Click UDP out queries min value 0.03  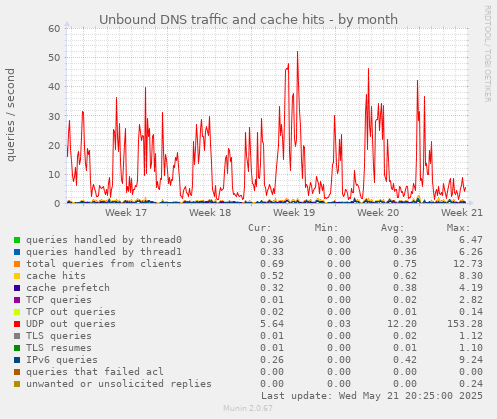(x=339, y=324)
